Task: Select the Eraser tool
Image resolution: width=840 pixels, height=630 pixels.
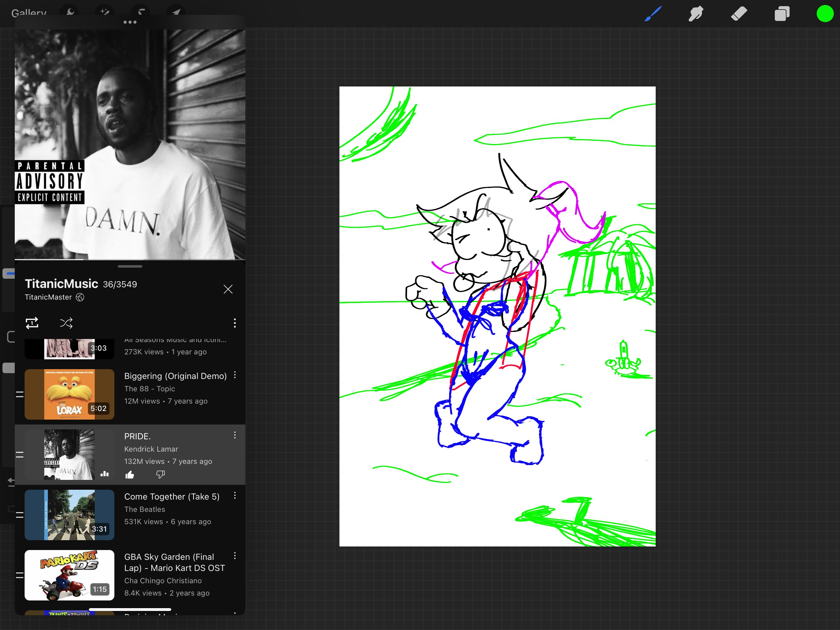Action: tap(739, 14)
